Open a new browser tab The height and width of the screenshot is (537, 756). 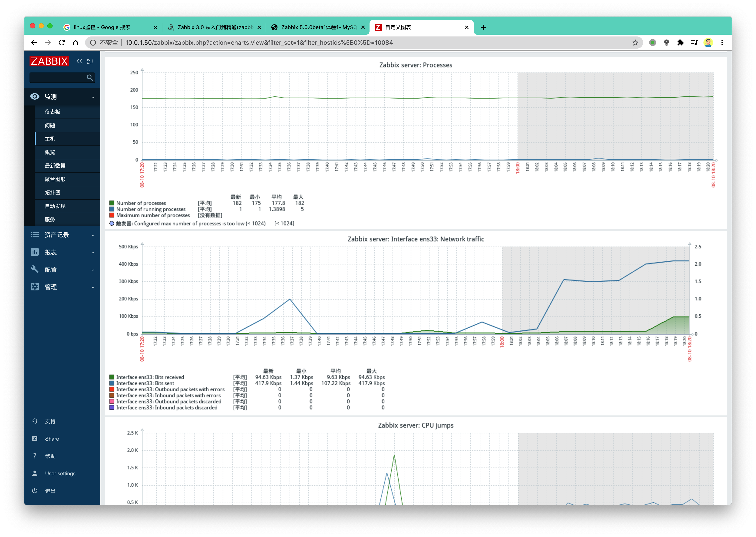[x=483, y=27]
